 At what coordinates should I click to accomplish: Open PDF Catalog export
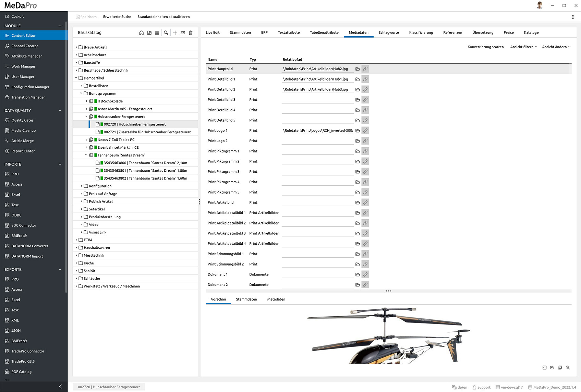tap(21, 372)
